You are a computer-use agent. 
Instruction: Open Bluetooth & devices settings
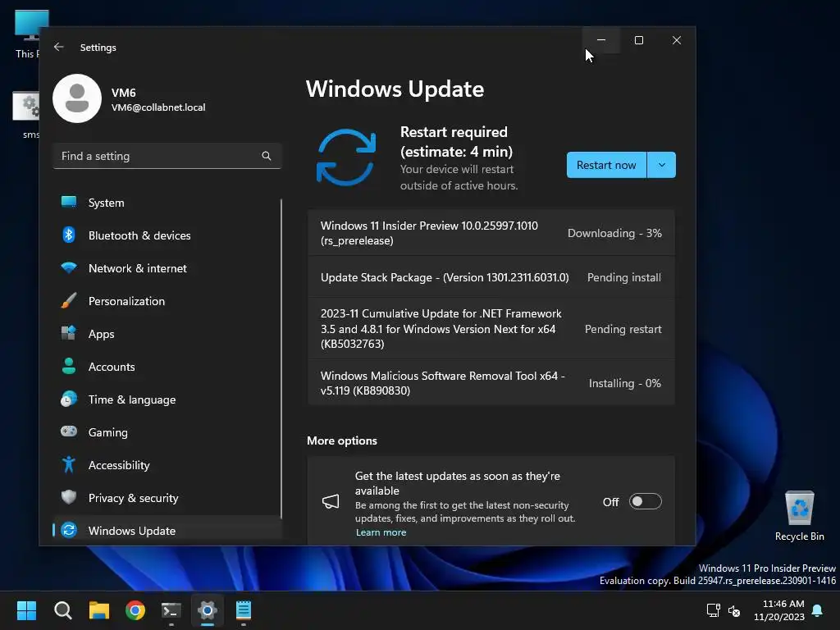(x=167, y=235)
